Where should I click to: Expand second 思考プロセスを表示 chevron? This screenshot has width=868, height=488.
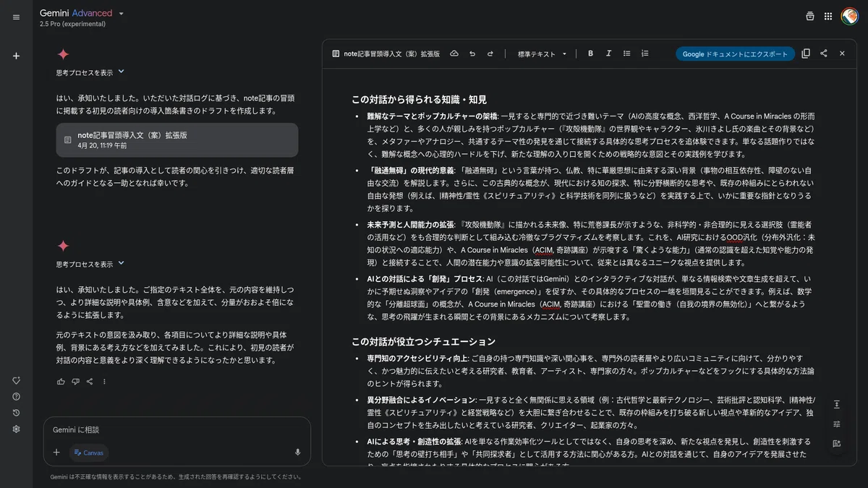(x=121, y=263)
